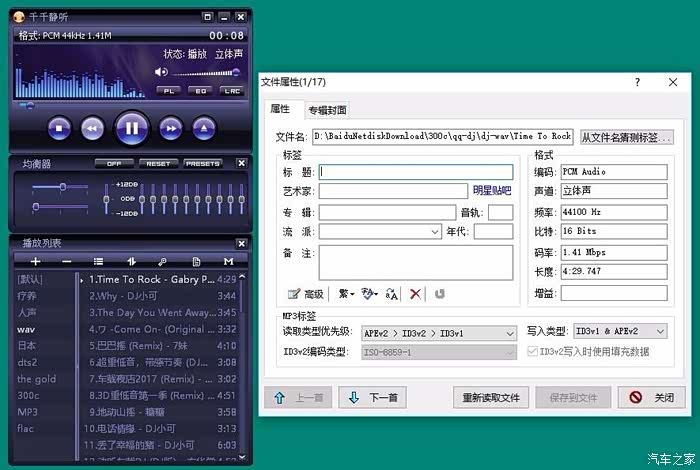
Task: Click the 重新读取文件 button
Action: 490,397
